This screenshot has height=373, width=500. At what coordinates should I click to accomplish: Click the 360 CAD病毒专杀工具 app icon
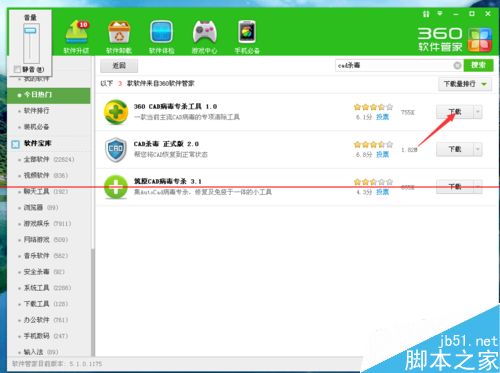click(x=116, y=112)
